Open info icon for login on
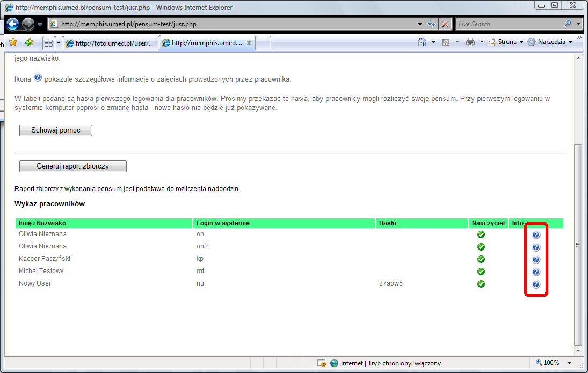The height and width of the screenshot is (373, 588). coord(536,235)
